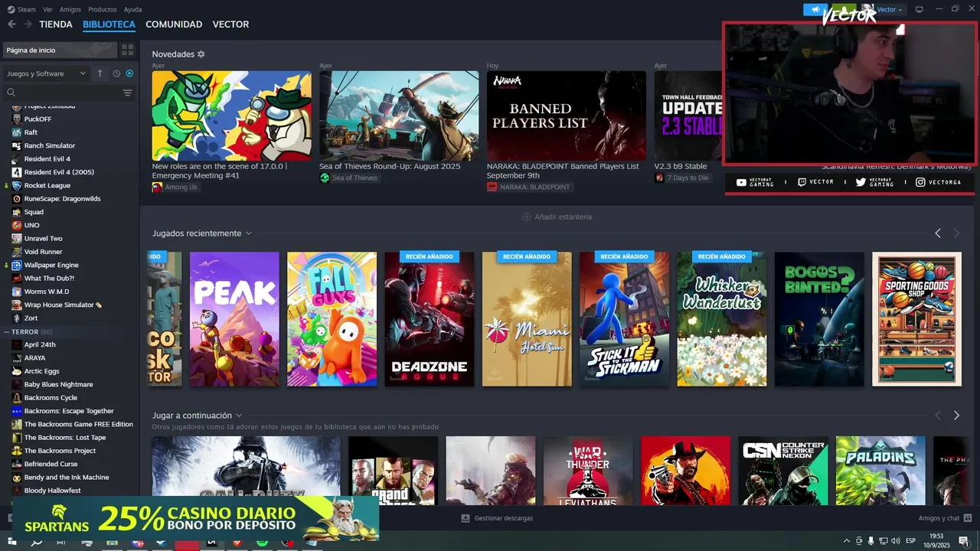The image size is (980, 551).
Task: Expand Jugados recientemente dropdown
Action: pyautogui.click(x=249, y=233)
